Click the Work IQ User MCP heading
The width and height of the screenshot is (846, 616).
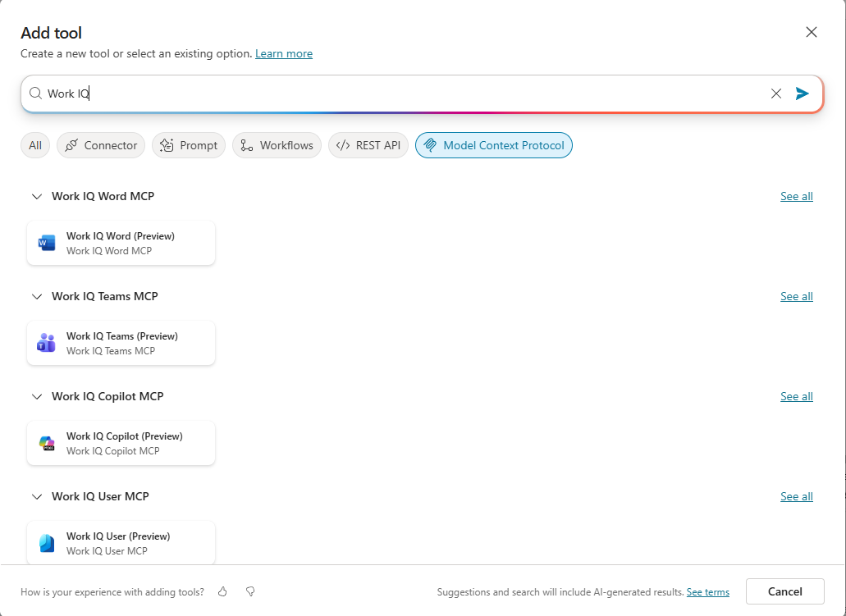100,496
